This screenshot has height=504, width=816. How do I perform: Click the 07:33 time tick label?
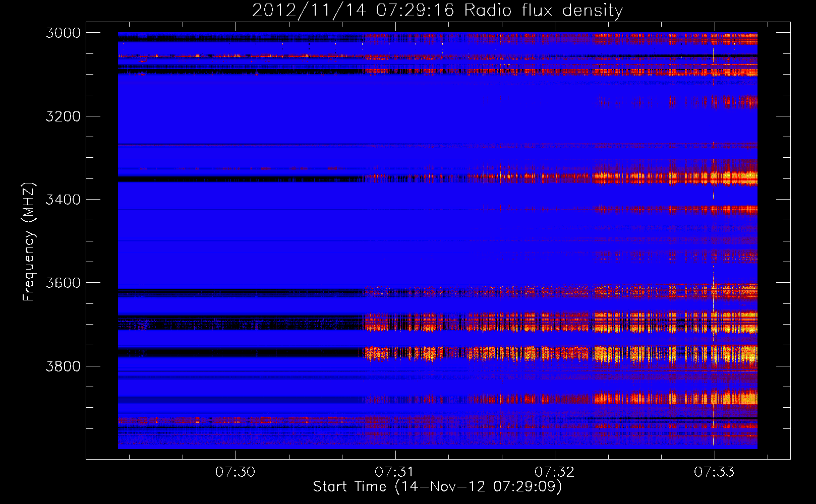pos(714,472)
